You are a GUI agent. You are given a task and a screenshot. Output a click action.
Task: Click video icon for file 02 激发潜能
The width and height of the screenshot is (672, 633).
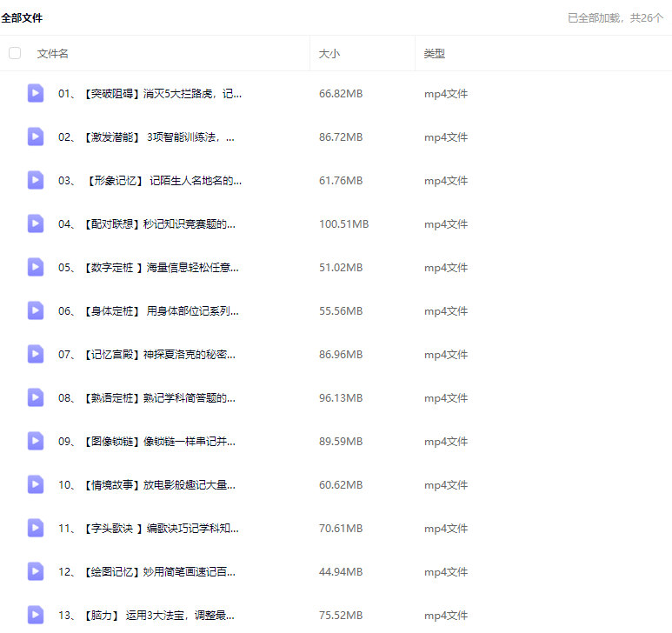(x=35, y=137)
